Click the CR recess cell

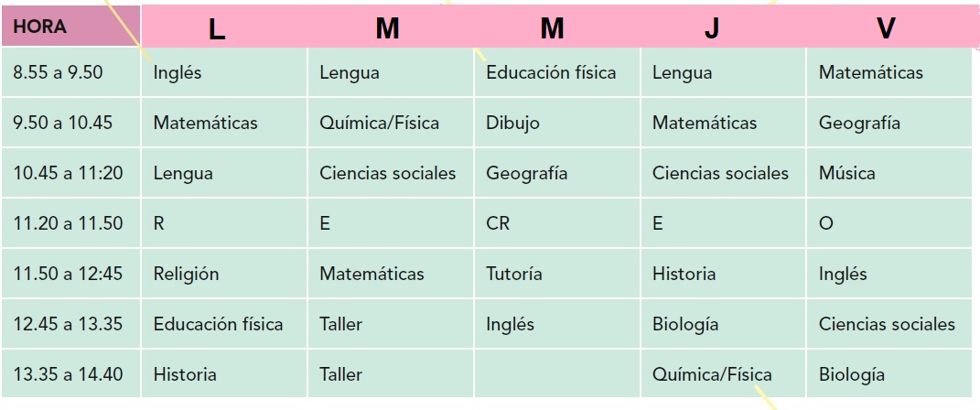coord(557,223)
